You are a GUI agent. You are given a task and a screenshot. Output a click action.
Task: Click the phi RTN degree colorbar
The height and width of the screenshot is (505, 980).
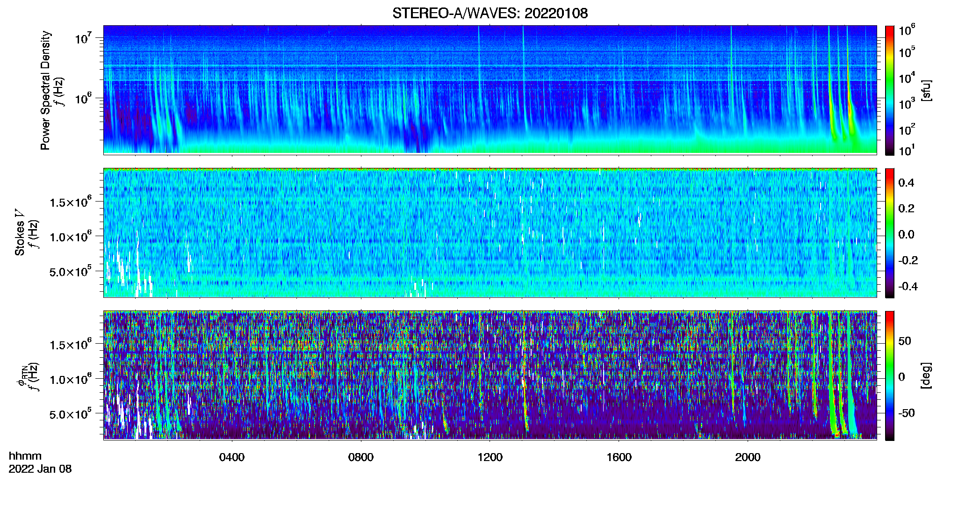pyautogui.click(x=890, y=376)
